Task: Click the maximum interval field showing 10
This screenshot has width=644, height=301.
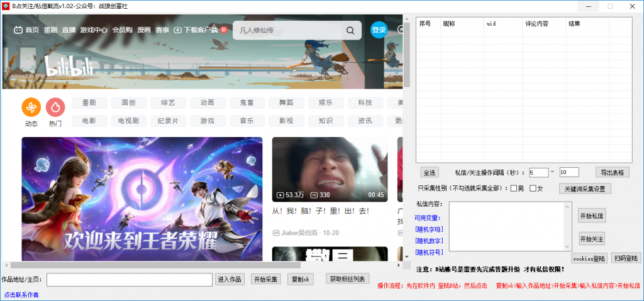Action: click(569, 172)
